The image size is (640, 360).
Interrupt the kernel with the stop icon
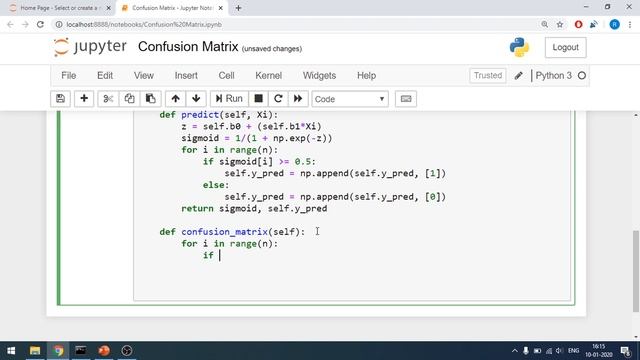tap(258, 99)
